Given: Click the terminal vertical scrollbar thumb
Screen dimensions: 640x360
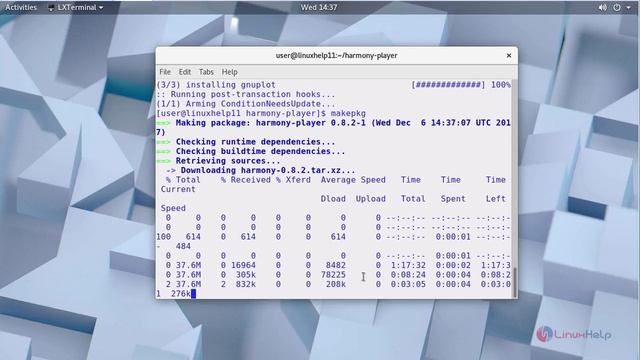Looking at the screenshot, I should pyautogui.click(x=514, y=282).
